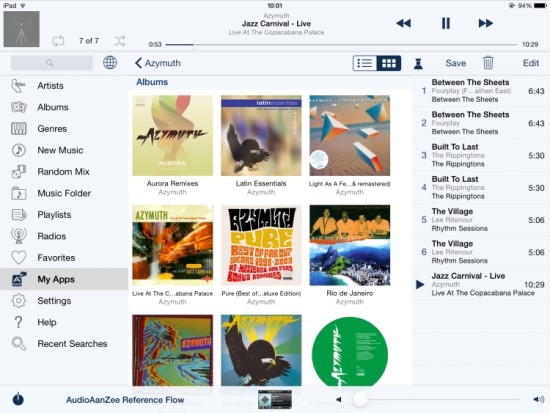Select queue track 3 Built To Last
550x413 pixels.
[x=481, y=155]
